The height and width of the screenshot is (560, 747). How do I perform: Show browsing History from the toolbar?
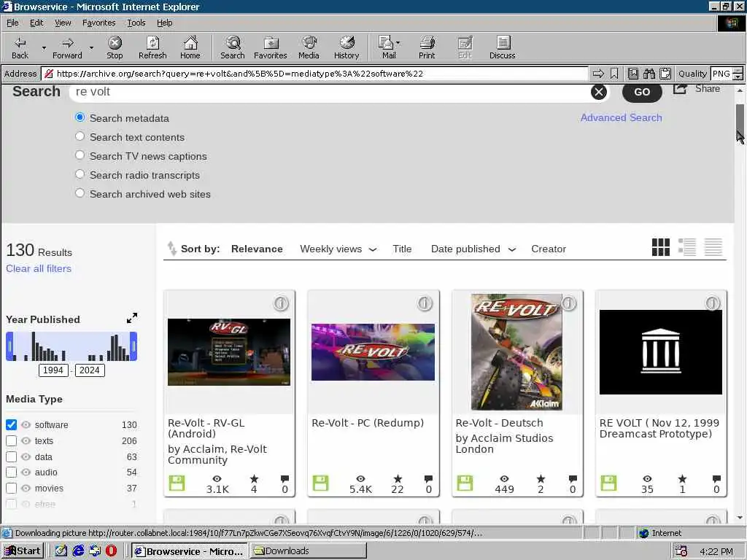tap(347, 47)
